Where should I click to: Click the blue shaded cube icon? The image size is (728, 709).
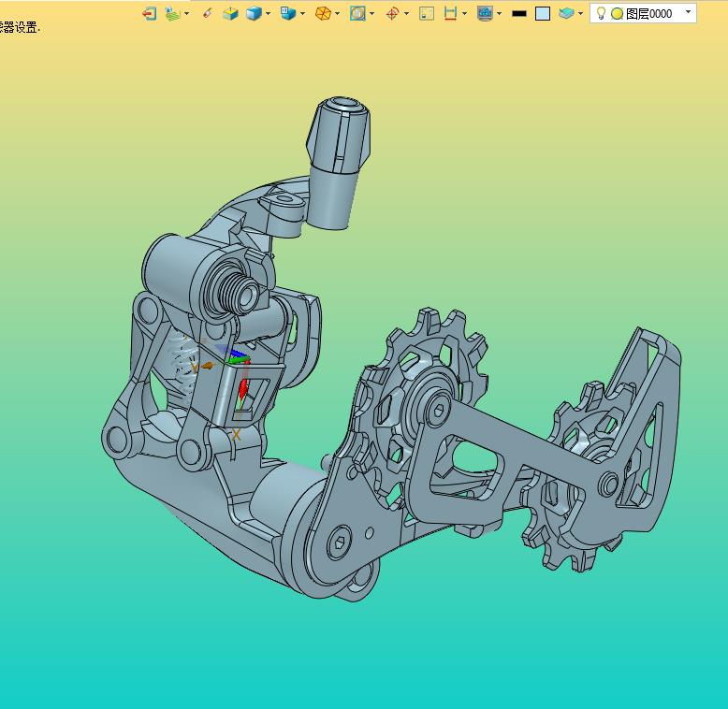coord(254,13)
